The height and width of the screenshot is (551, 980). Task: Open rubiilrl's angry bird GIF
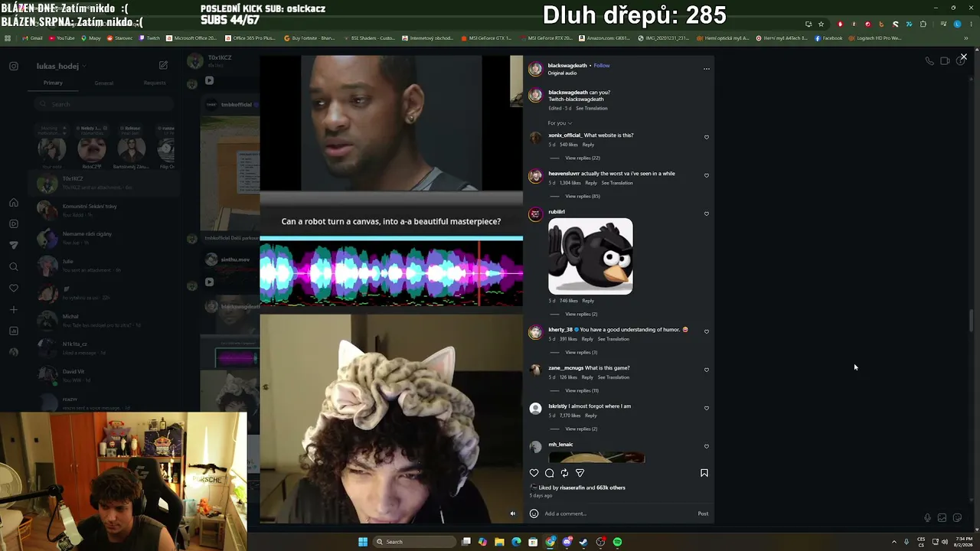(590, 256)
